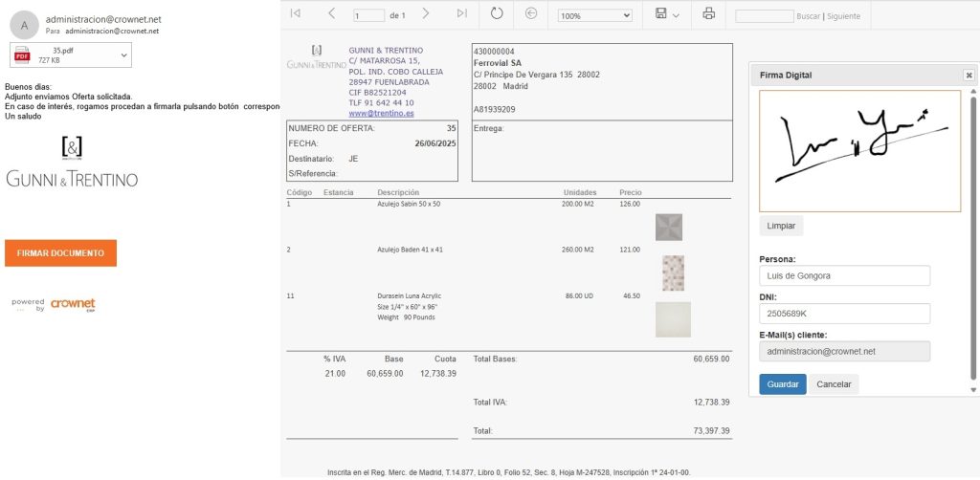Expand the 35.pdf attachment options arrow
This screenshot has height=480, width=980.
123,55
